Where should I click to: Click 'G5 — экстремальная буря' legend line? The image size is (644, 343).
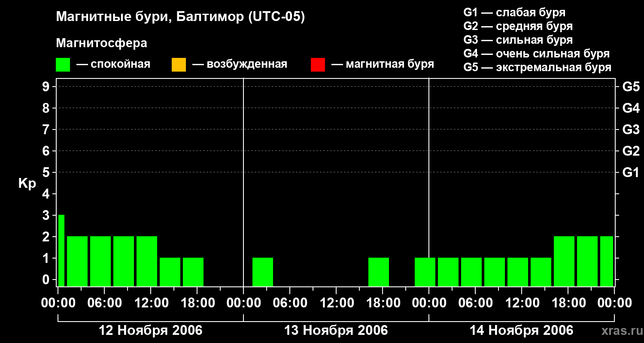pyautogui.click(x=538, y=67)
